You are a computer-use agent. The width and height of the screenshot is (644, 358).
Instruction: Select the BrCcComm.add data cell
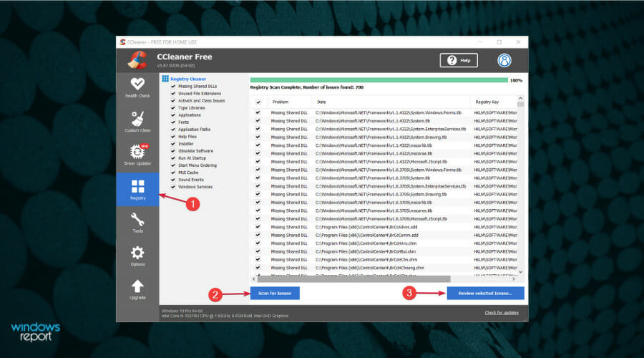(x=366, y=235)
